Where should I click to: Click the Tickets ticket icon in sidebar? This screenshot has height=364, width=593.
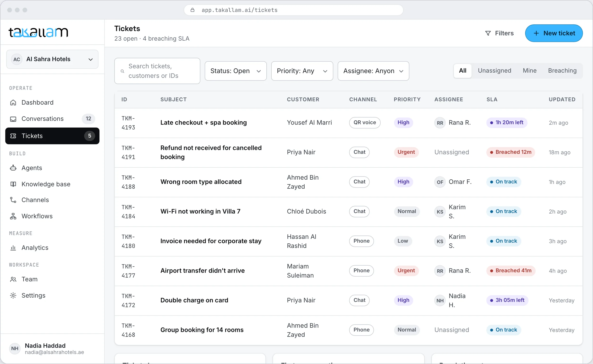coord(13,136)
